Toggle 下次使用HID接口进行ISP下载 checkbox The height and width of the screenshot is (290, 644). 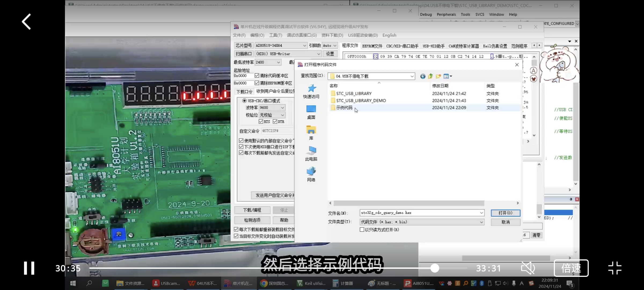241,147
